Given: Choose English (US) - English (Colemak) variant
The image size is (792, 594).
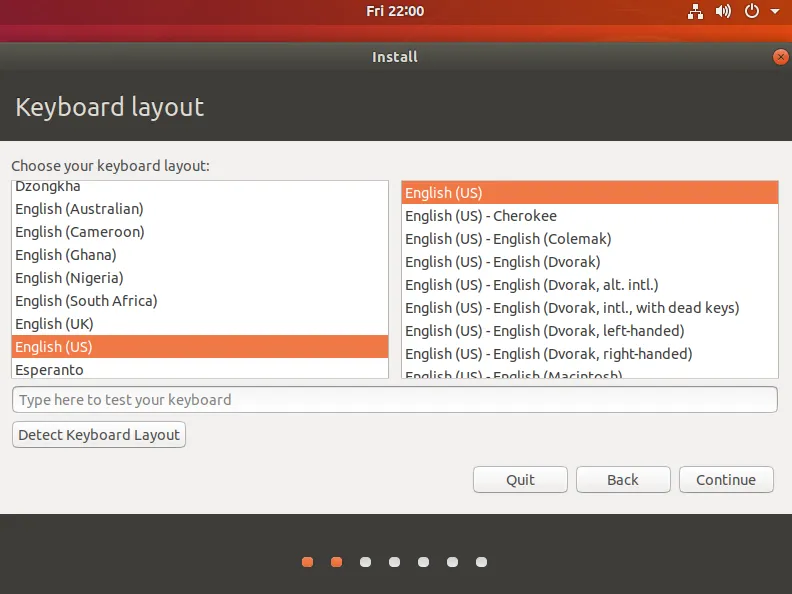Looking at the screenshot, I should coord(589,238).
